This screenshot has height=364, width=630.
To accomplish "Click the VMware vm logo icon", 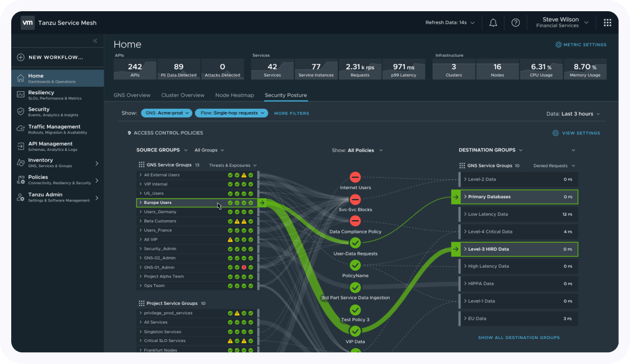I will click(x=28, y=22).
